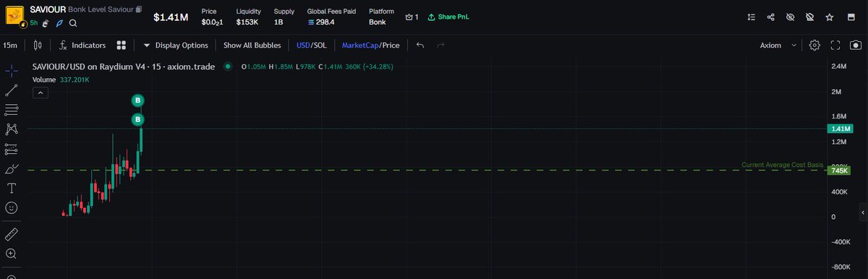The image size is (868, 279).
Task: Select the ruler measure tool
Action: [x=12, y=234]
